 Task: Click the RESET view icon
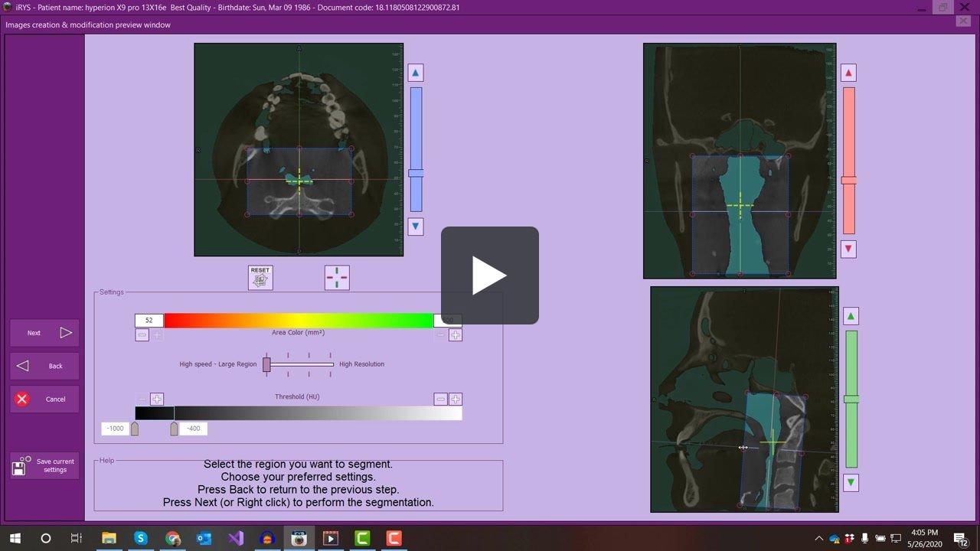pos(260,277)
